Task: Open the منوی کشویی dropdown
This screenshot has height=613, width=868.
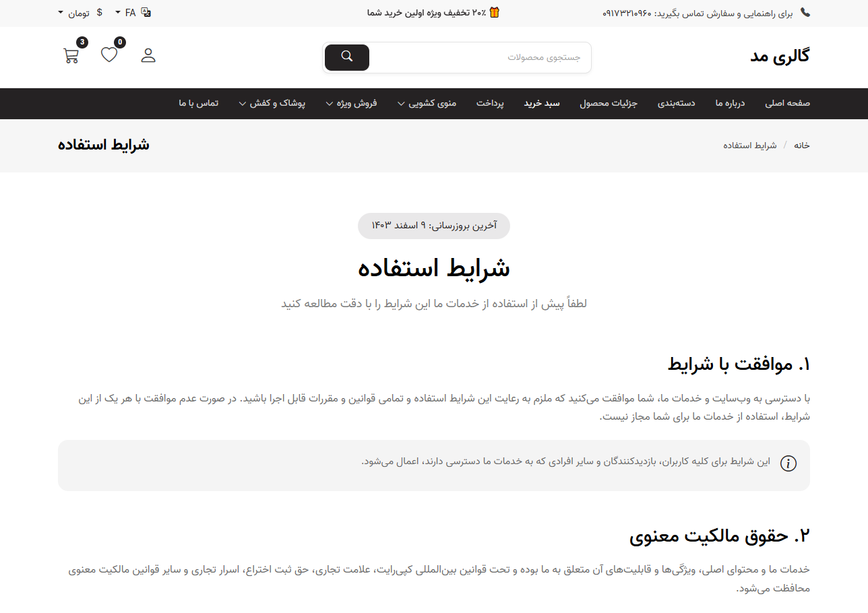Action: (426, 103)
